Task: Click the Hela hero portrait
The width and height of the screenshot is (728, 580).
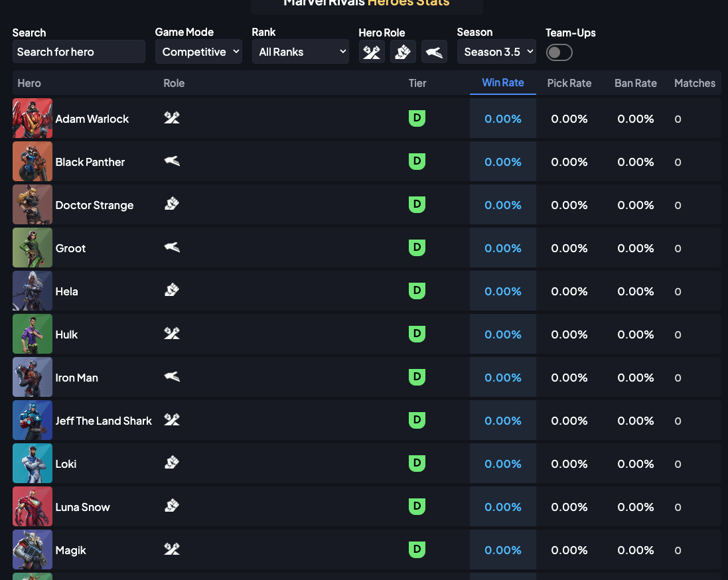Action: pyautogui.click(x=33, y=291)
